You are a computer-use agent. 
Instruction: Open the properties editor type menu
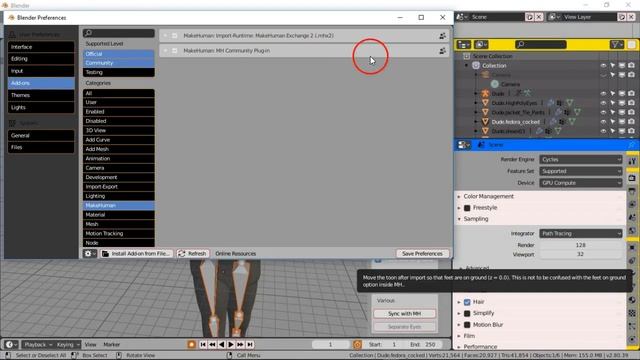click(x=464, y=145)
